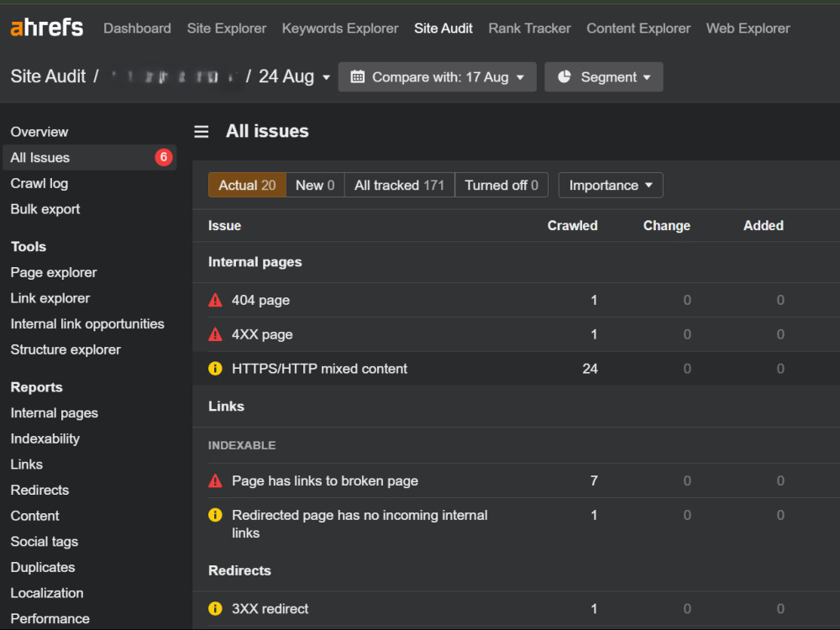
Task: Open the Links report in sidebar
Action: coord(26,464)
